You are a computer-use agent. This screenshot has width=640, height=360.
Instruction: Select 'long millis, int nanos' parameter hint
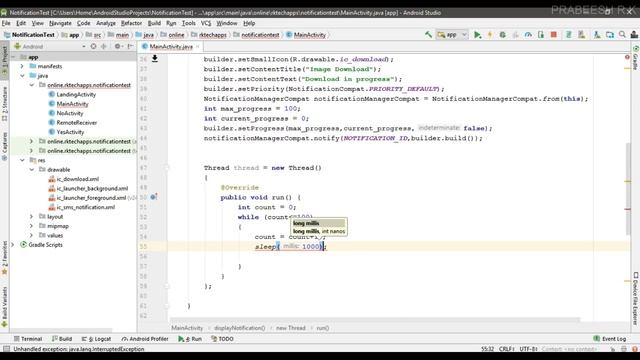[319, 231]
